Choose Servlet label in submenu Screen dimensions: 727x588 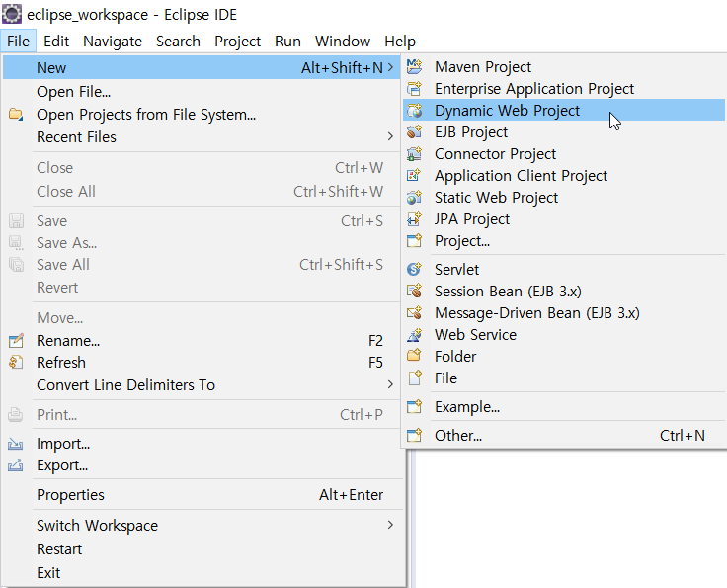(x=456, y=270)
